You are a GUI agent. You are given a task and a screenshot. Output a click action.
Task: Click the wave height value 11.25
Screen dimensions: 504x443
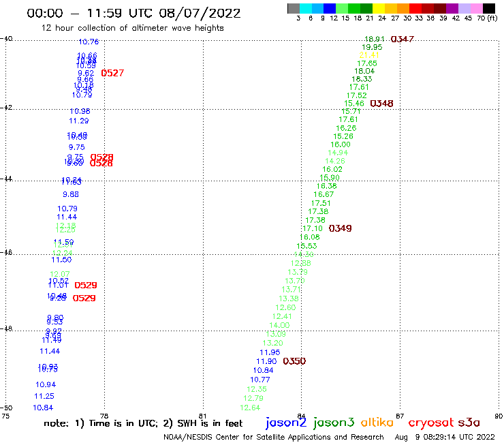44,397
